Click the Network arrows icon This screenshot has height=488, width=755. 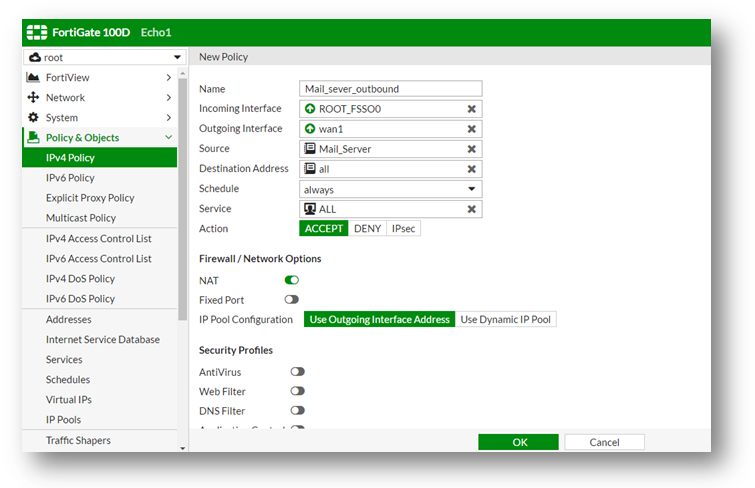pyautogui.click(x=33, y=97)
